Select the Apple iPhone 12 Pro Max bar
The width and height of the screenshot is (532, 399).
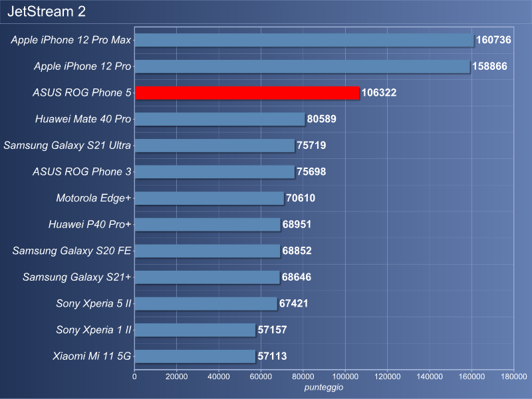click(x=305, y=40)
